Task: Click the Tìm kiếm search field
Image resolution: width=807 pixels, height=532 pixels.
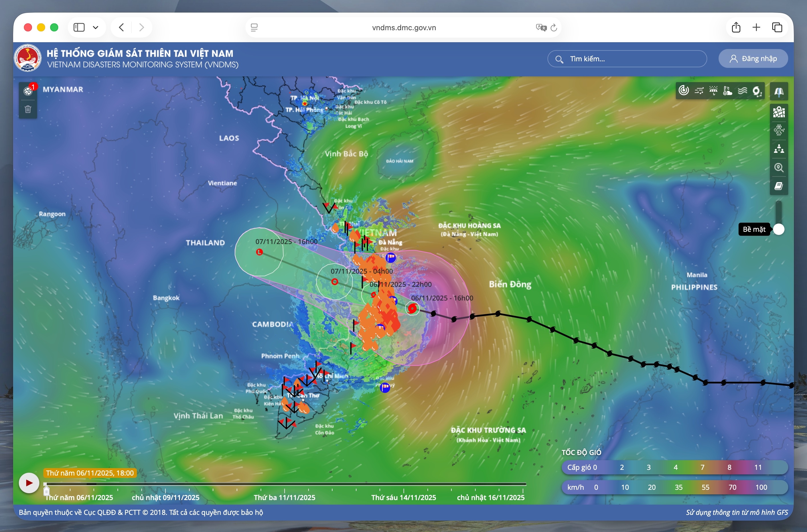Action: [627, 59]
